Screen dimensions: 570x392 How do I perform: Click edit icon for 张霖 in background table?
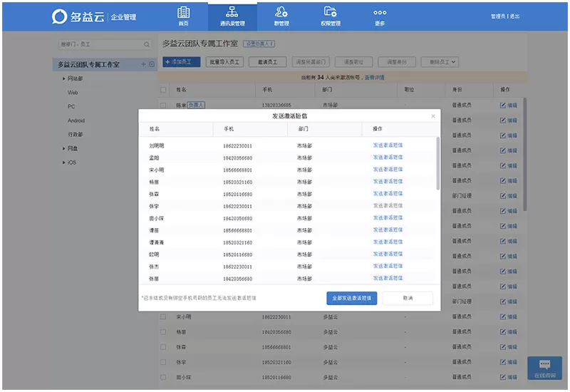click(x=503, y=347)
